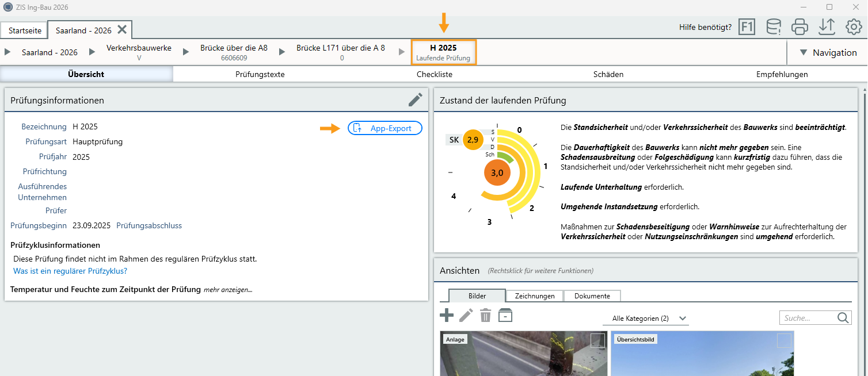Switch to the Bilder tab
Viewport: 868px width, 376px height.
pyautogui.click(x=477, y=296)
